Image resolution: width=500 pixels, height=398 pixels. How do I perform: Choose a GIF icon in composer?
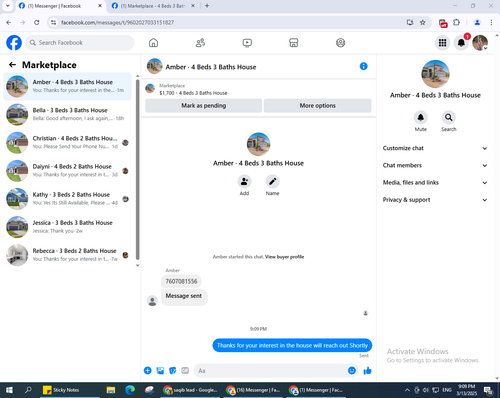(185, 370)
